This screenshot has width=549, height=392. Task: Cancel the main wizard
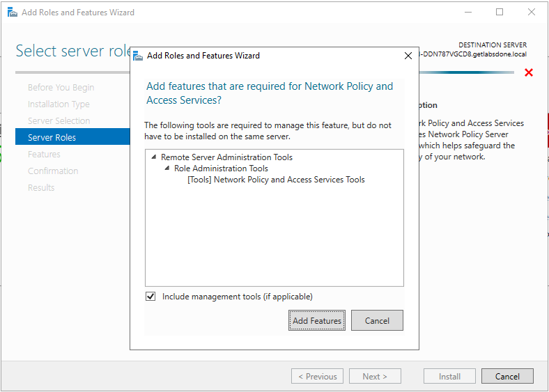pos(507,376)
